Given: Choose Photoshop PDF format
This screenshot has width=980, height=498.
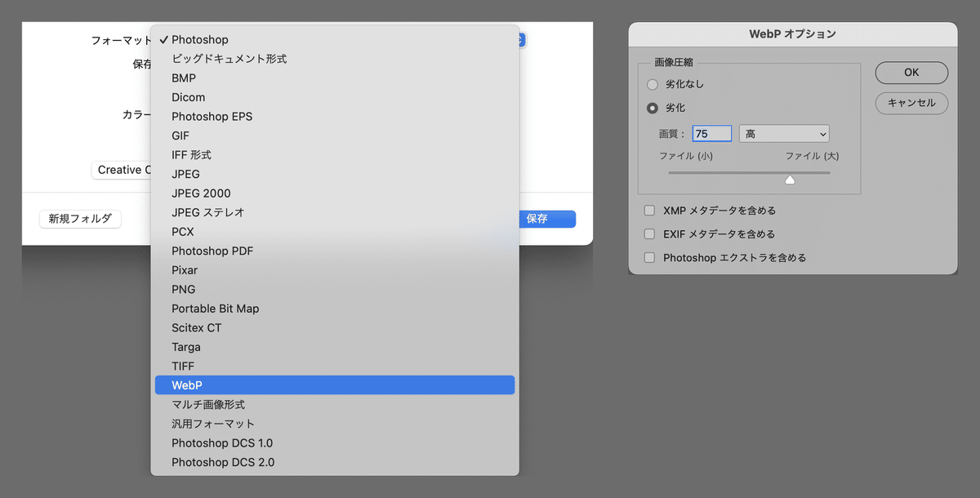Looking at the screenshot, I should tap(335, 251).
